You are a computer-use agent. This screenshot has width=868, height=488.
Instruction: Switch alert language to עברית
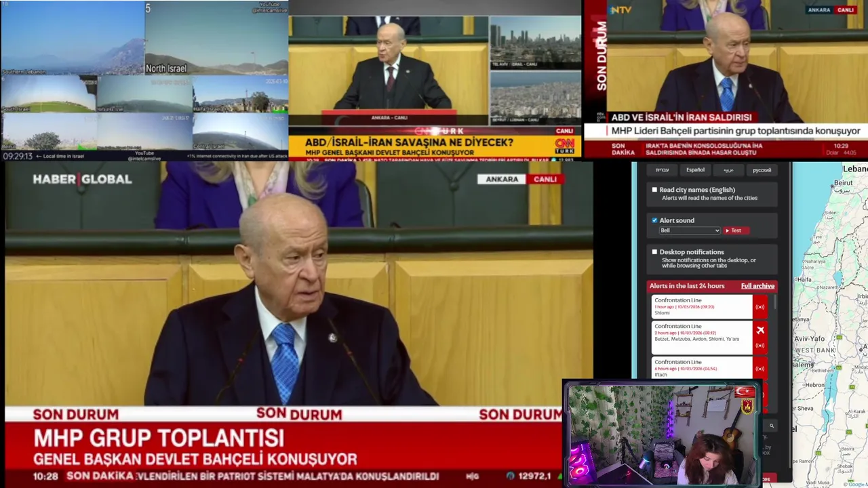[x=662, y=170]
